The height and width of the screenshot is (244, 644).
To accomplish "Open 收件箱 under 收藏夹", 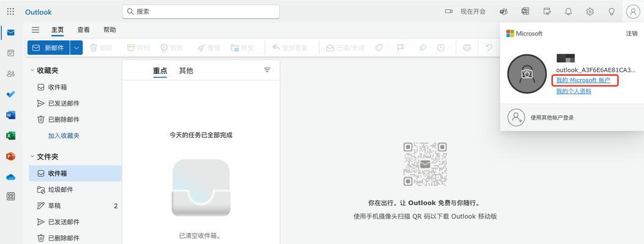I will point(75,87).
